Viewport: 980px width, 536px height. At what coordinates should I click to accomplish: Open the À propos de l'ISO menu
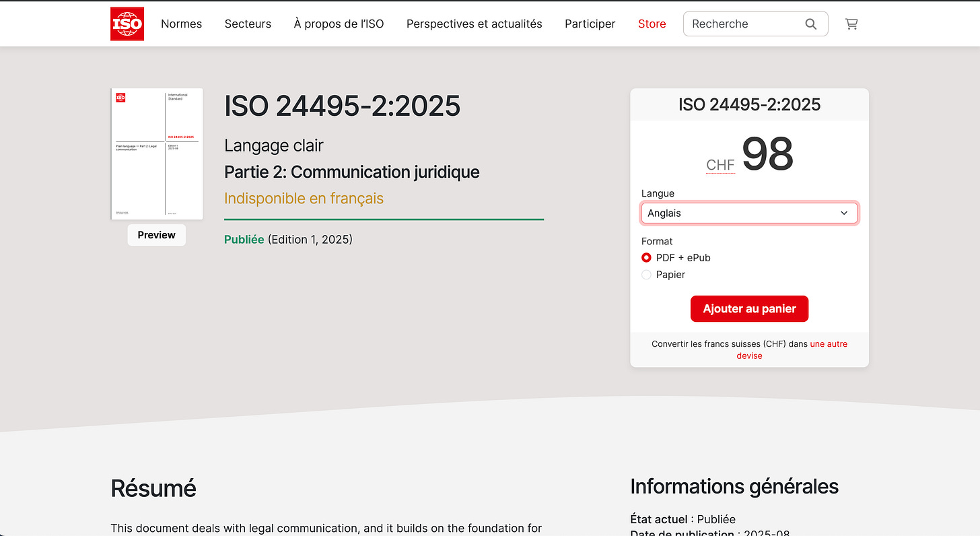click(339, 24)
